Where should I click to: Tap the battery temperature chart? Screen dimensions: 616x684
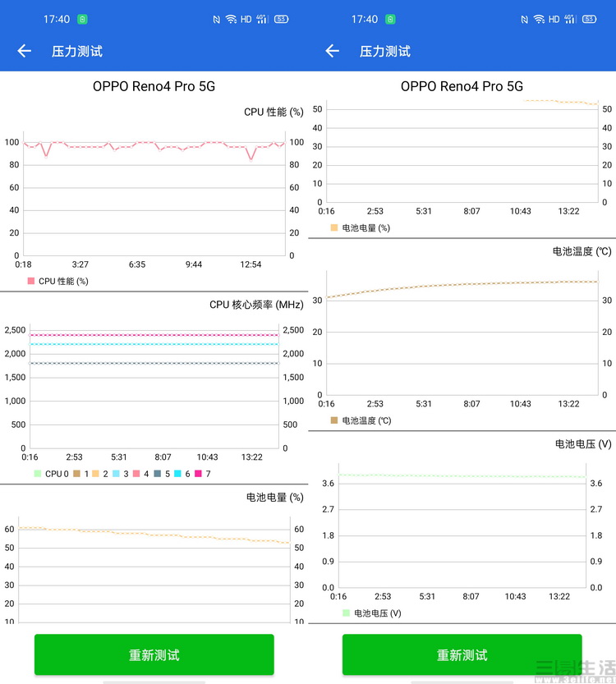pyautogui.click(x=462, y=333)
